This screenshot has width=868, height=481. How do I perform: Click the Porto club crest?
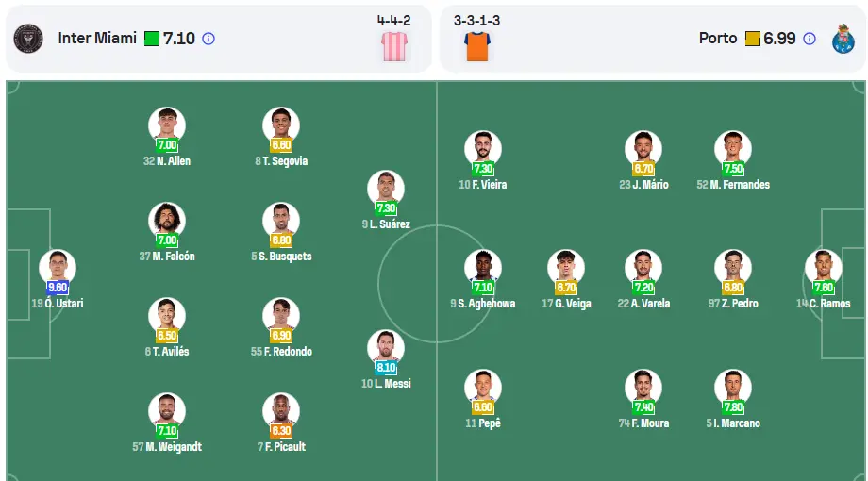pyautogui.click(x=843, y=38)
